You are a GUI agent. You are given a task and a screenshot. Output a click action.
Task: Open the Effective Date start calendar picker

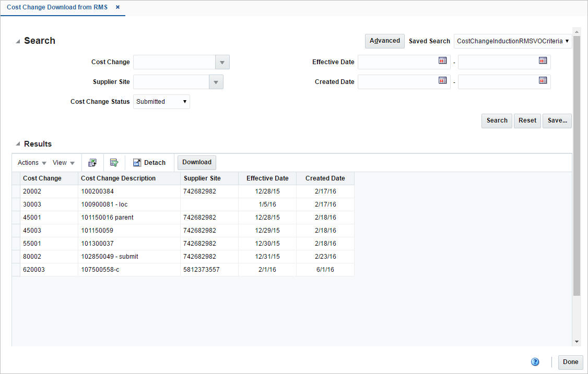point(443,61)
